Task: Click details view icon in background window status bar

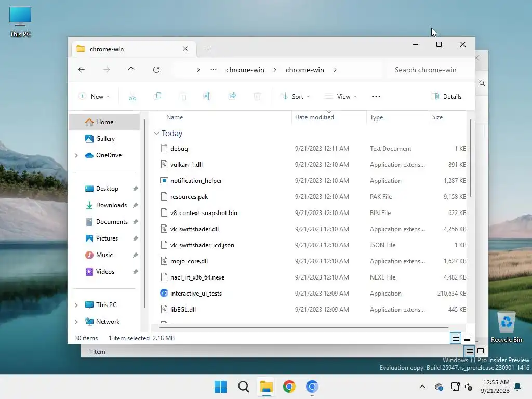Action: click(x=469, y=352)
